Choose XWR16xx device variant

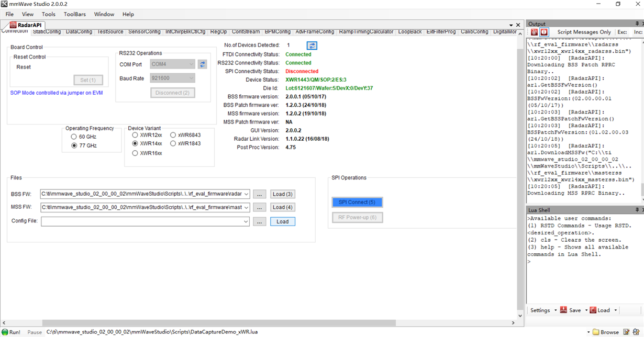coord(135,153)
